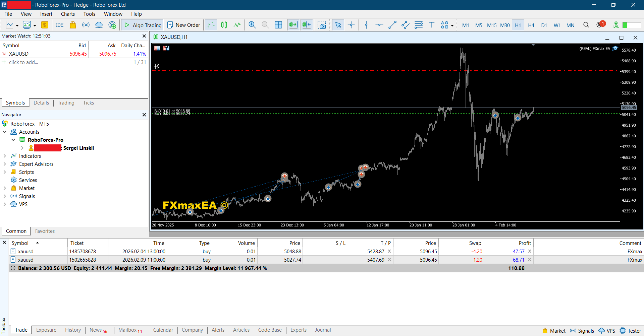Click the one-click trading panel icon on chart

tap(157, 48)
